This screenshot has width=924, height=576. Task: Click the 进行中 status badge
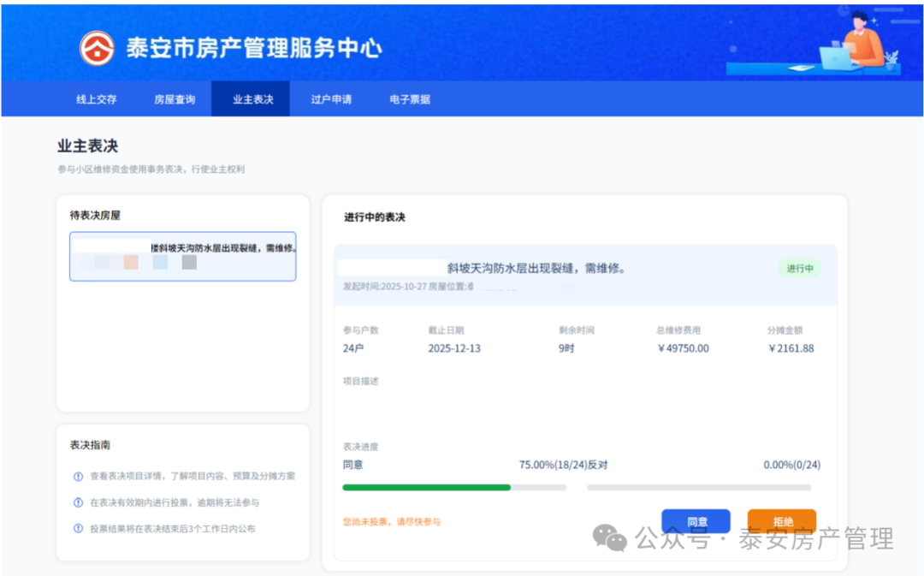click(799, 268)
